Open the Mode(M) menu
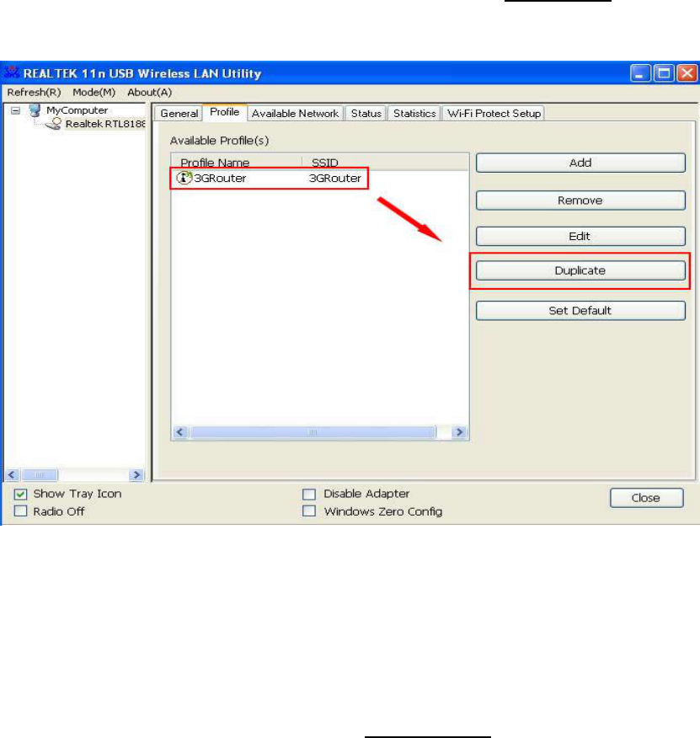 coord(94,93)
